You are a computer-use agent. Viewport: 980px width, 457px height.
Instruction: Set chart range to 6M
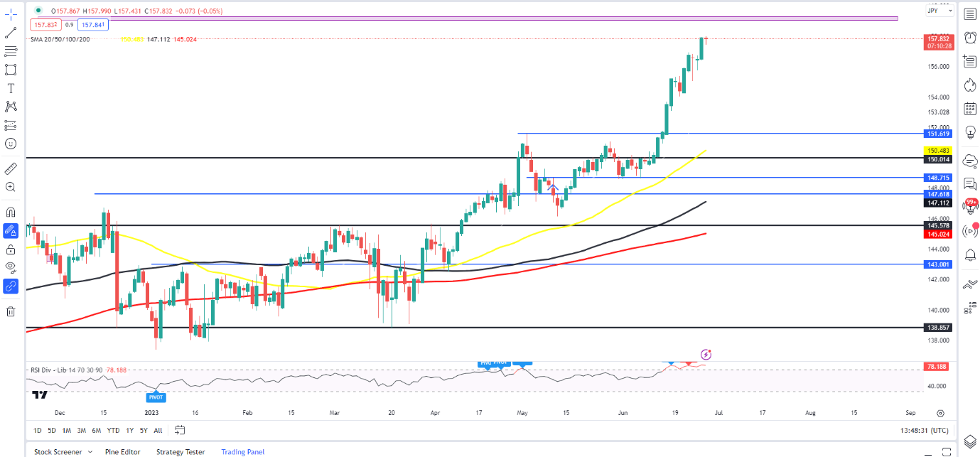[x=97, y=430]
